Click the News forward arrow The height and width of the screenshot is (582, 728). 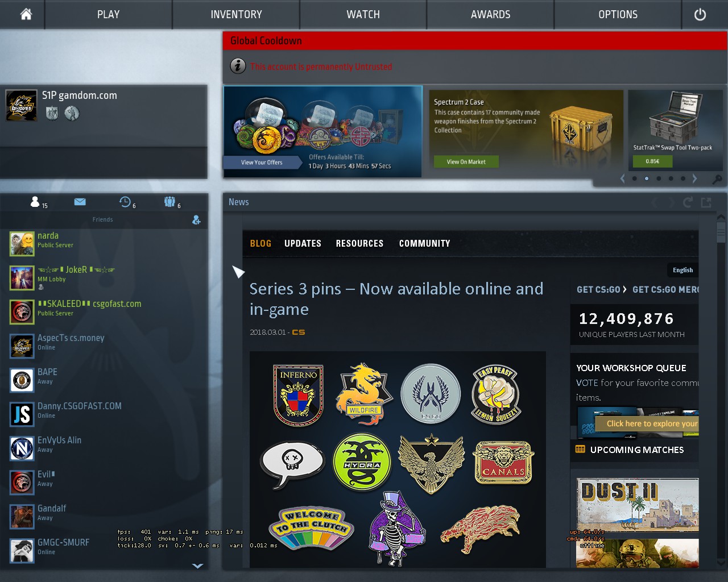[671, 202]
